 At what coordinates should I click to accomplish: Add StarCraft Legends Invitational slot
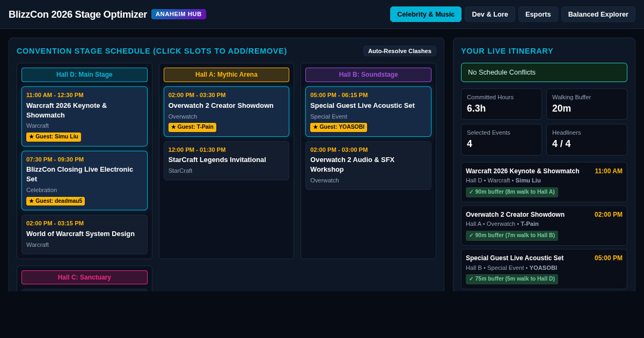click(226, 160)
